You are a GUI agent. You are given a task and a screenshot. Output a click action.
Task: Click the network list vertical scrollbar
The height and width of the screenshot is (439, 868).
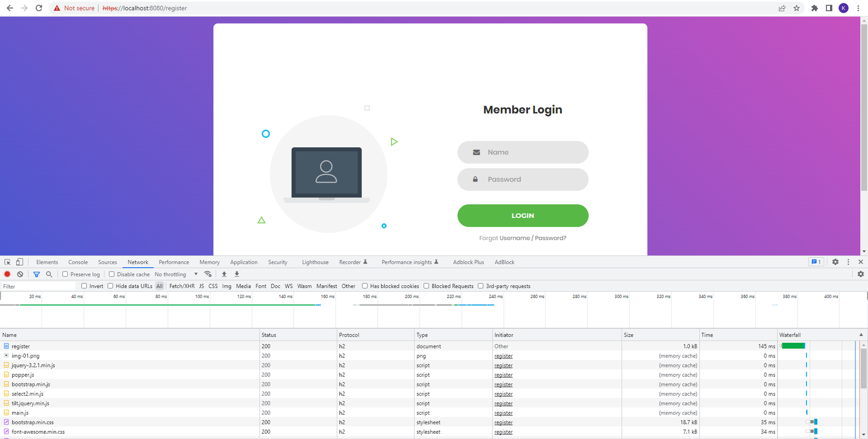point(864,368)
